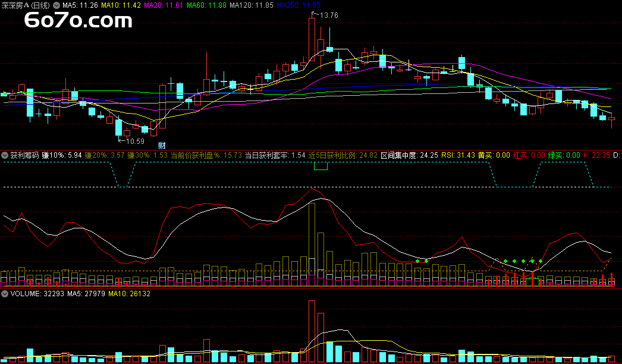Select the magenta MA20 11.61 label
The width and height of the screenshot is (622, 364).
pos(164,5)
